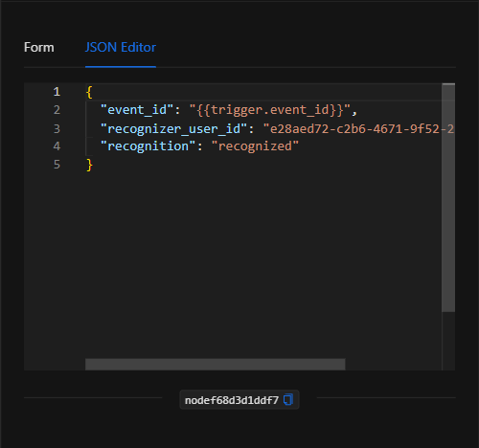Click the "event_id" key on line 2
479x448 pixels.
[x=137, y=110]
